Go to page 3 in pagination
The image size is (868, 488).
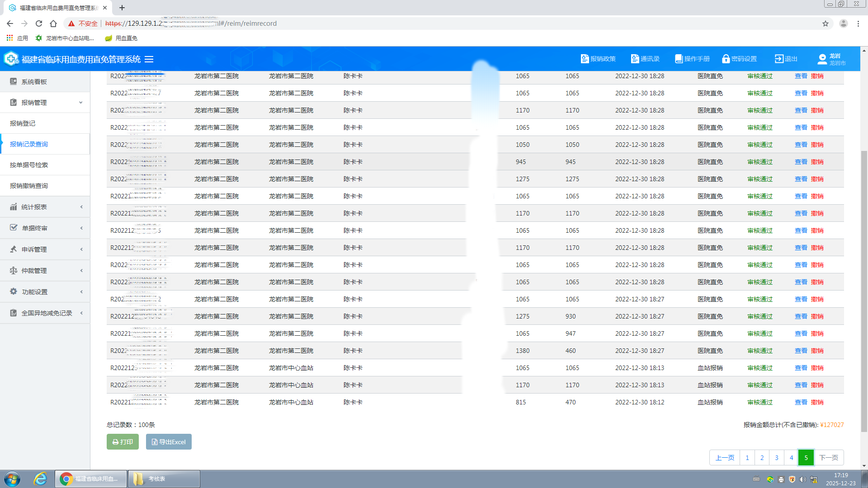click(x=776, y=458)
